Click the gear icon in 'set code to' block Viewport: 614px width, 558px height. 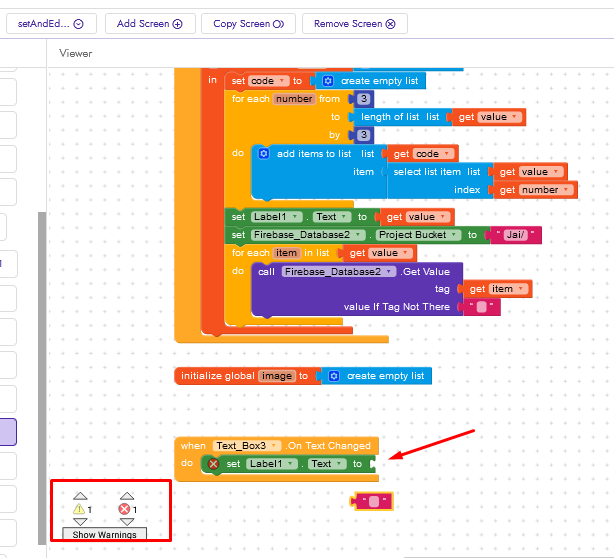[x=326, y=80]
